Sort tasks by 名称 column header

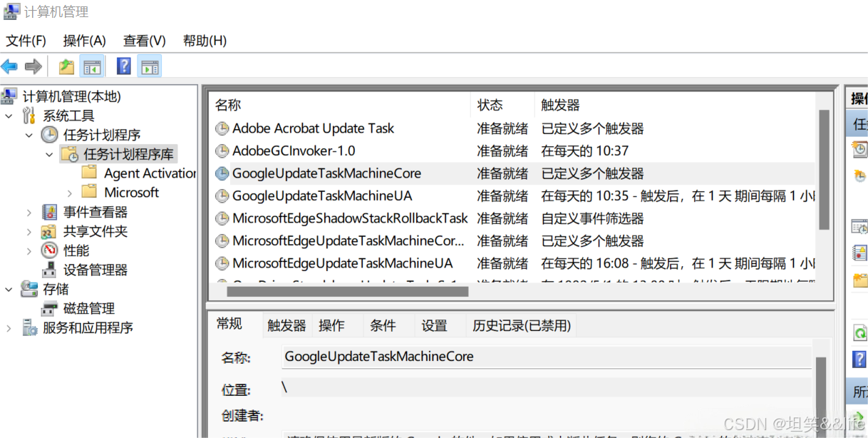[x=339, y=105]
